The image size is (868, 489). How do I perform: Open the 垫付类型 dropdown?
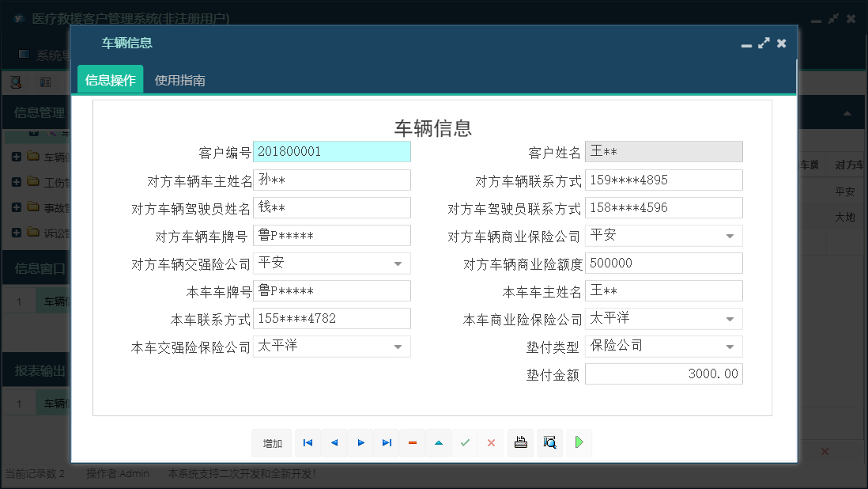731,346
